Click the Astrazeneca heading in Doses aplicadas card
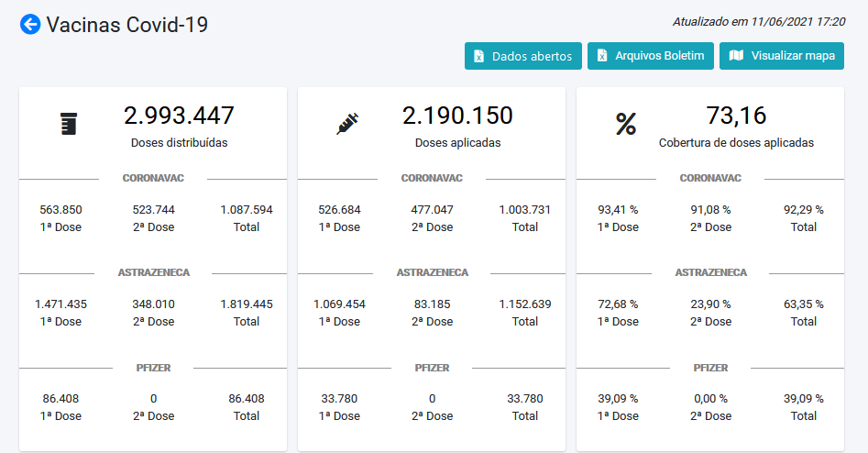 (432, 272)
